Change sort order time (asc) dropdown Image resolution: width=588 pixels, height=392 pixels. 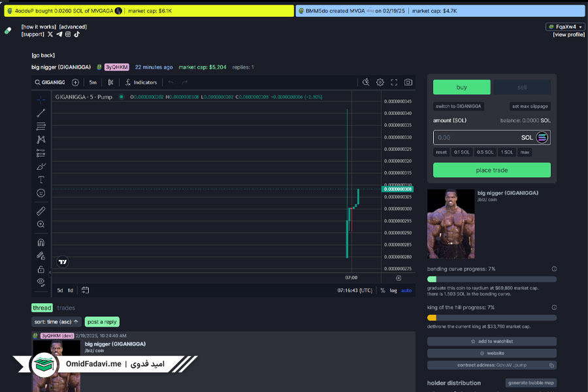(56, 322)
